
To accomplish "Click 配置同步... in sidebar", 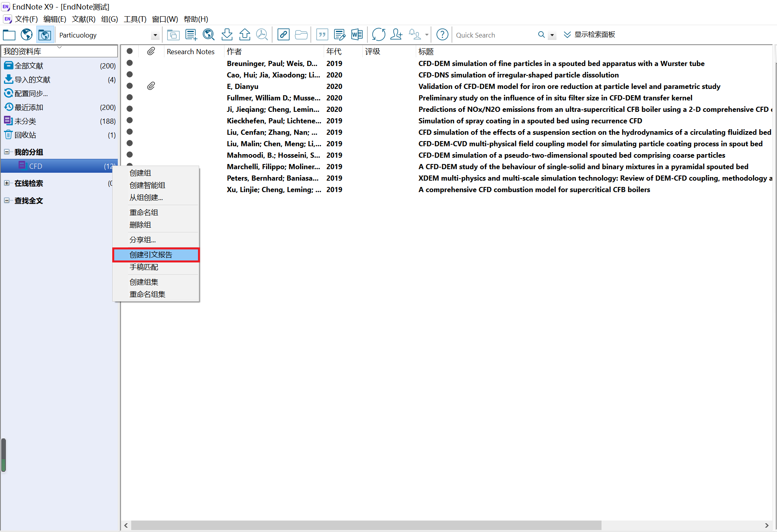I will pyautogui.click(x=59, y=93).
